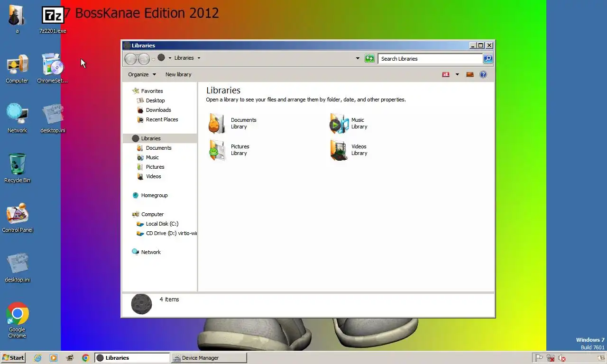The height and width of the screenshot is (364, 607).
Task: Open the recent pages dropdown beside Forward
Action: pyautogui.click(x=153, y=58)
